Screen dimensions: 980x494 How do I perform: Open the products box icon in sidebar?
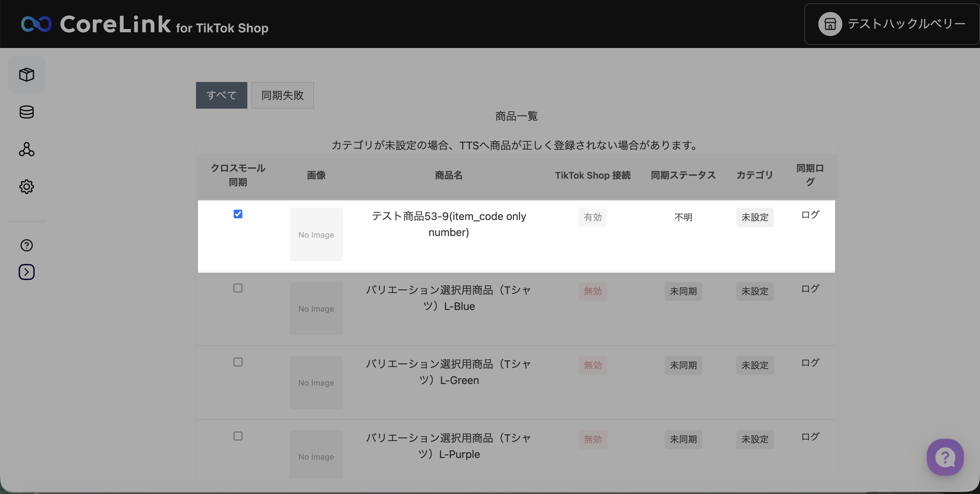(27, 75)
